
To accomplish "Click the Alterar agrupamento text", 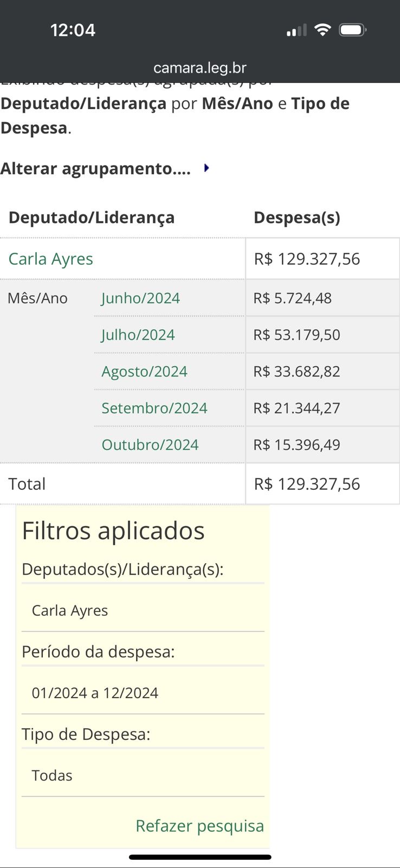I will point(95,169).
